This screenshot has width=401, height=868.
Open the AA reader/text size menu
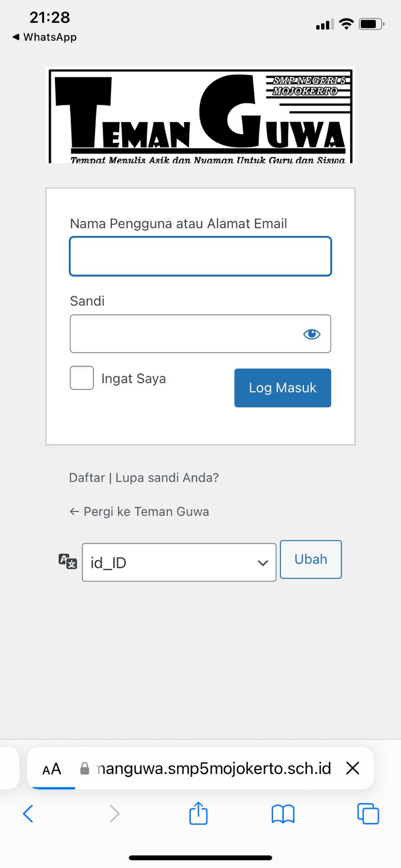tap(52, 769)
